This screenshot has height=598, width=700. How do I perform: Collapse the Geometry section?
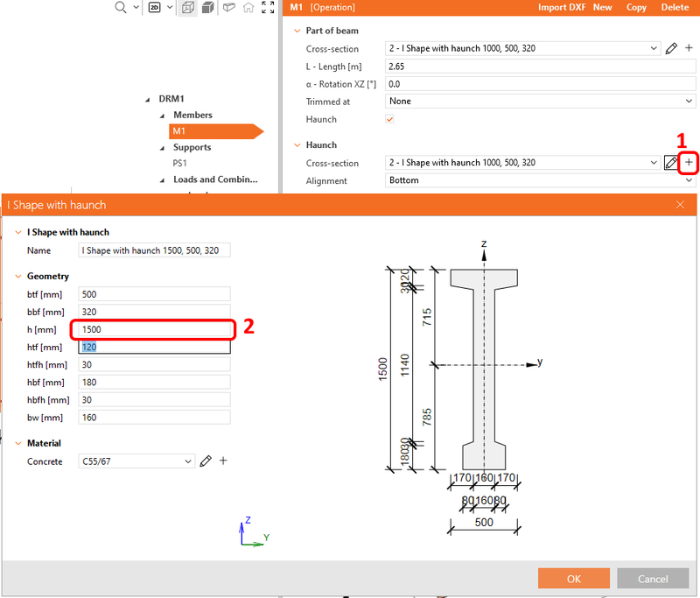17,276
